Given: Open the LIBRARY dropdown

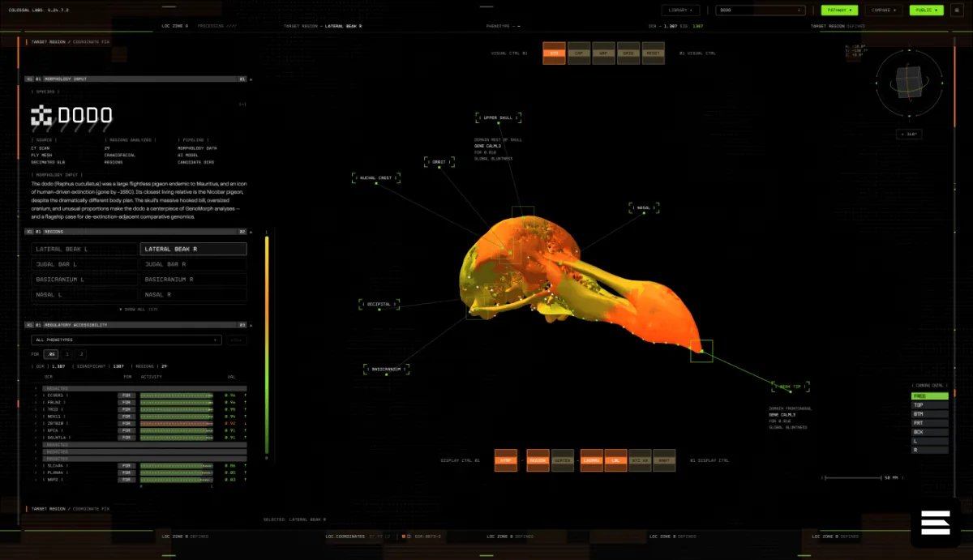Looking at the screenshot, I should pyautogui.click(x=680, y=11).
